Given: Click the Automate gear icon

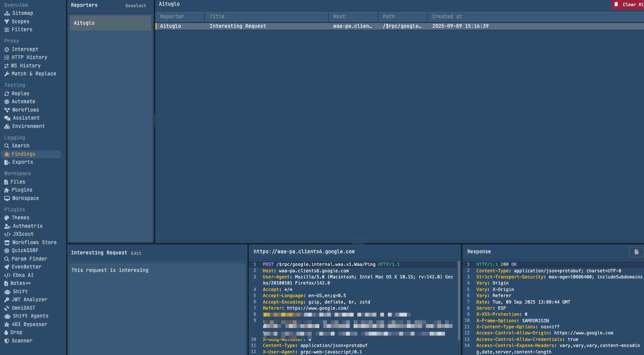Looking at the screenshot, I should [x=6, y=102].
